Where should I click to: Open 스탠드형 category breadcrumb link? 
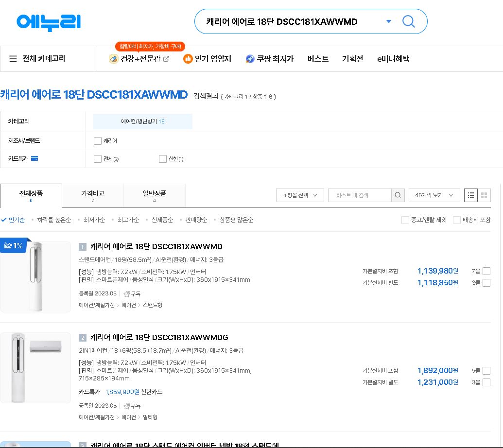pos(153,305)
